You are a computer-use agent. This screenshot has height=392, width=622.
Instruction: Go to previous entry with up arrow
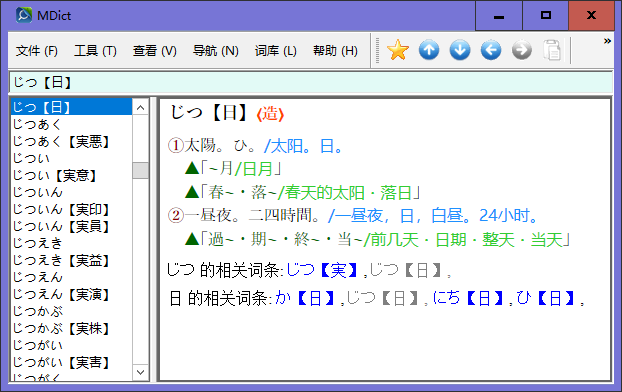coord(429,50)
